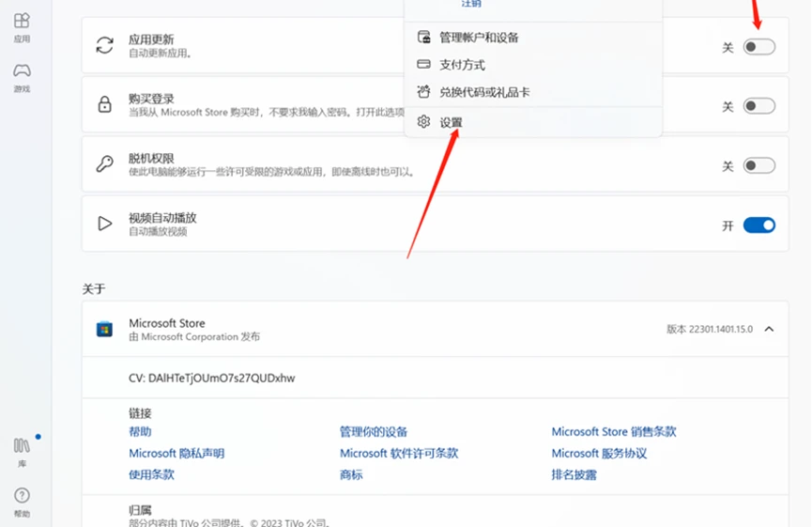Click the 版本 22301.1401.15.0 text
The height and width of the screenshot is (527, 812).
710,330
